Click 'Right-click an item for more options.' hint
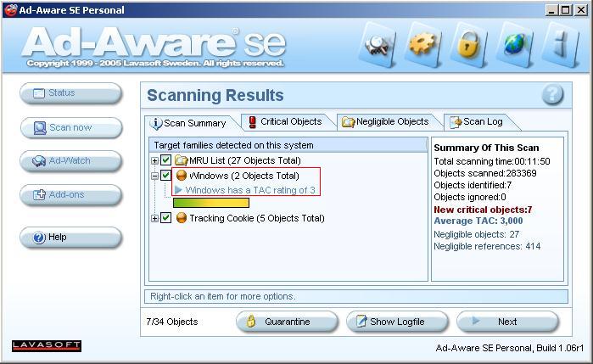Image resolution: width=593 pixels, height=364 pixels. (223, 296)
